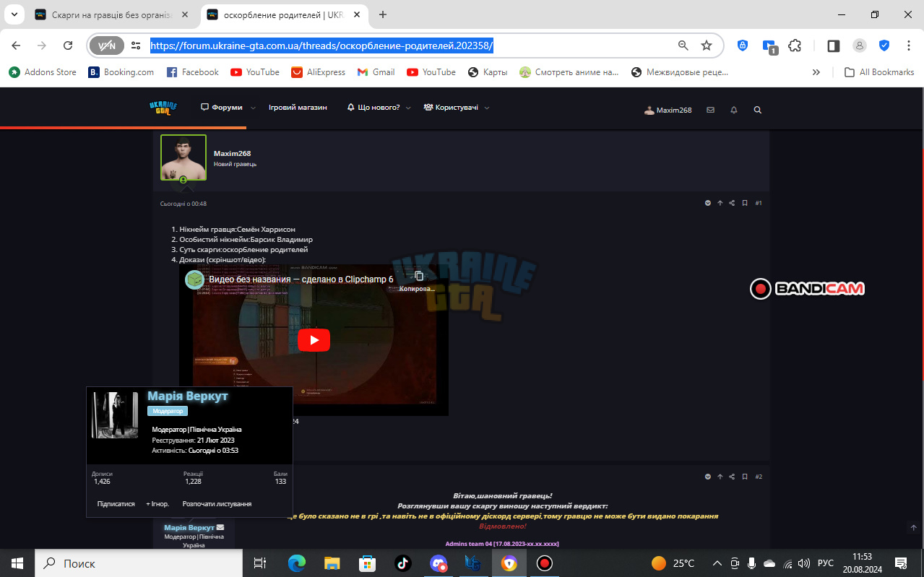Open Discord from the taskbar

coord(439,563)
